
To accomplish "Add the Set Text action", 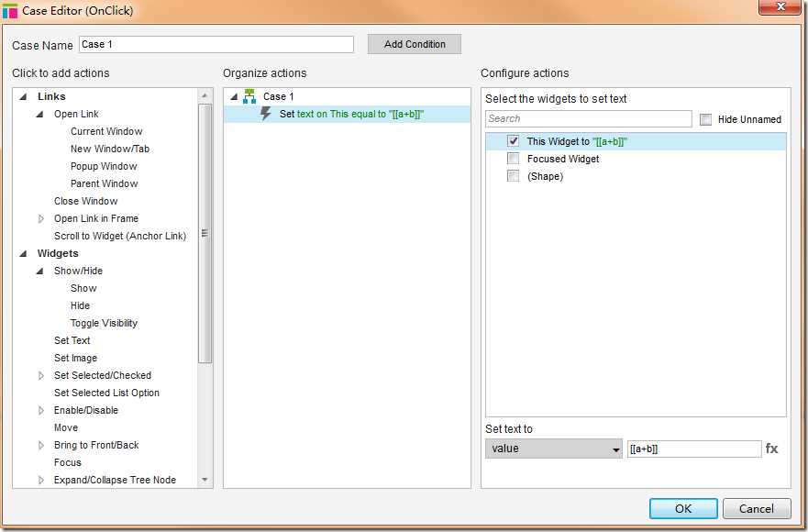I will (72, 340).
